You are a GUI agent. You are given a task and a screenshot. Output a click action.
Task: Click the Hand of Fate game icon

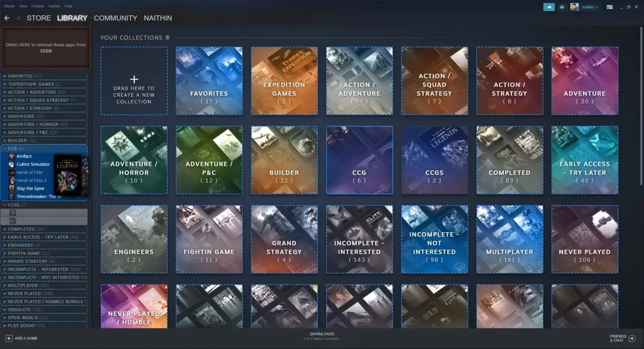pyautogui.click(x=12, y=172)
